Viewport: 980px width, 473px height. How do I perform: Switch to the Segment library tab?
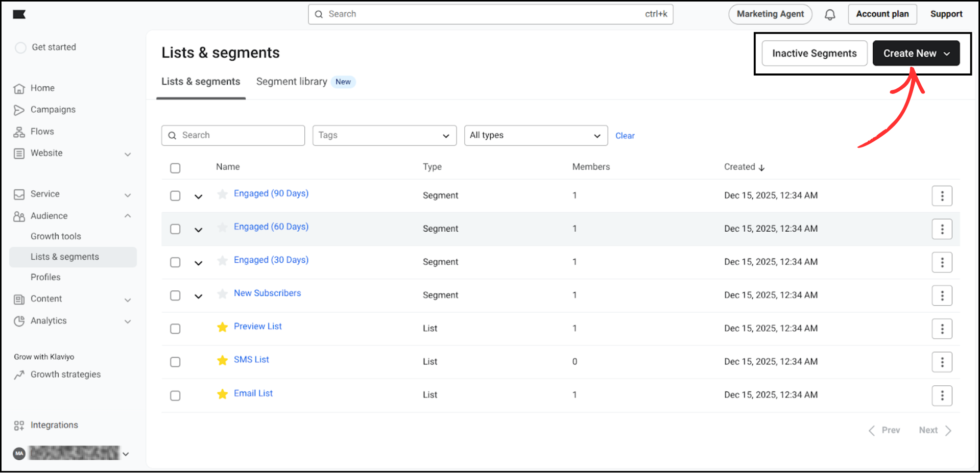click(x=292, y=81)
